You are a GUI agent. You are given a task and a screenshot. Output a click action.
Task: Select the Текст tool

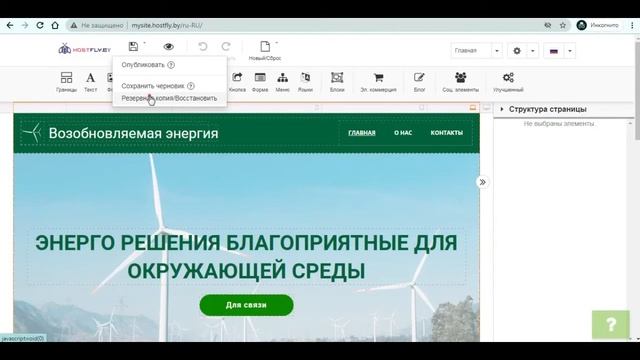tap(90, 82)
